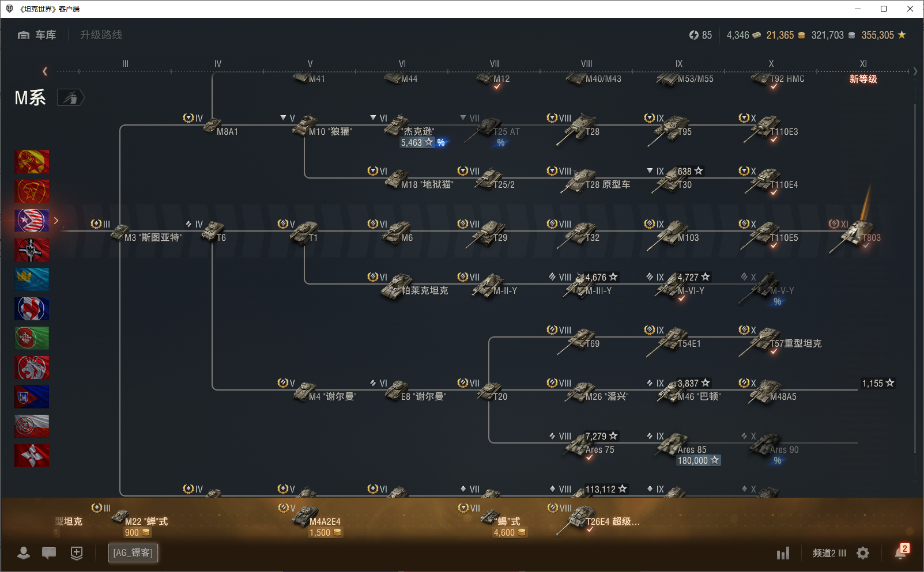Open the chat channels speech-bubble icon
This screenshot has height=572, width=924.
coord(49,553)
